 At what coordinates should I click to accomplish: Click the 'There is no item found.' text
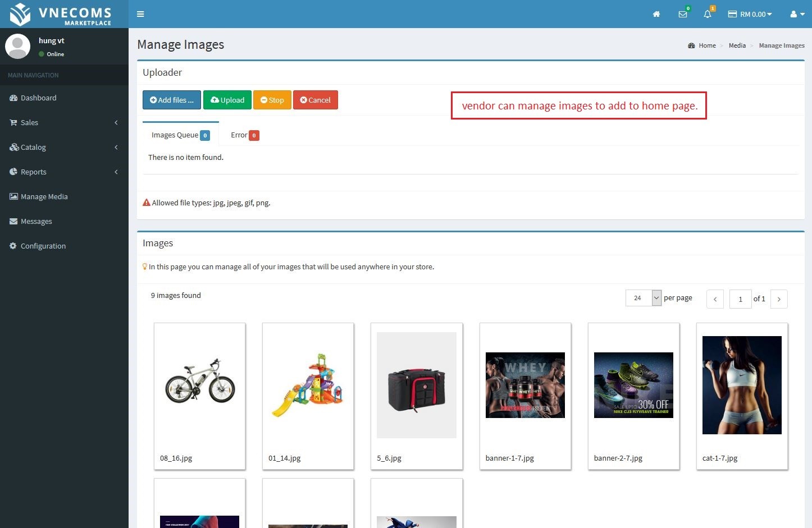click(x=186, y=157)
